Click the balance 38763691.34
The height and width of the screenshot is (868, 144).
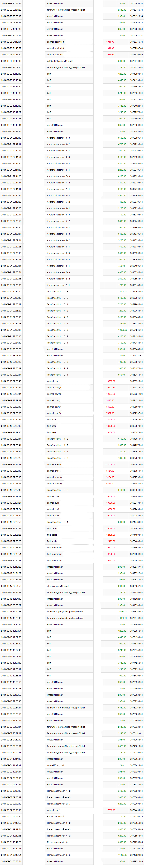(136, 3)
